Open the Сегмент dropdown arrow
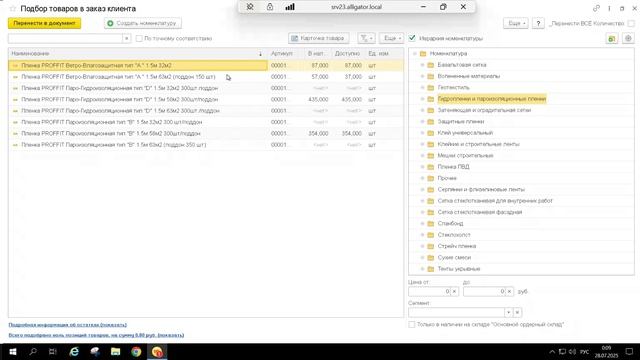Image resolution: width=640 pixels, height=360 pixels. coord(508,312)
